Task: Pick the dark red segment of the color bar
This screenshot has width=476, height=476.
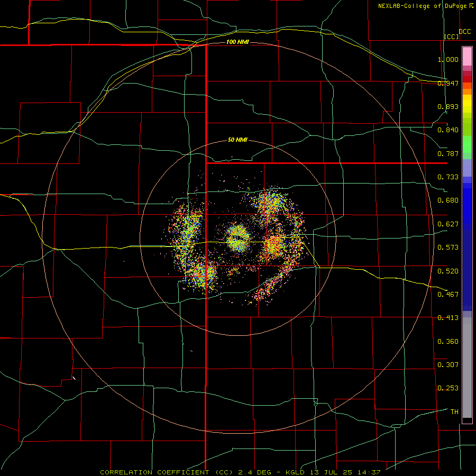Action: pyautogui.click(x=467, y=79)
